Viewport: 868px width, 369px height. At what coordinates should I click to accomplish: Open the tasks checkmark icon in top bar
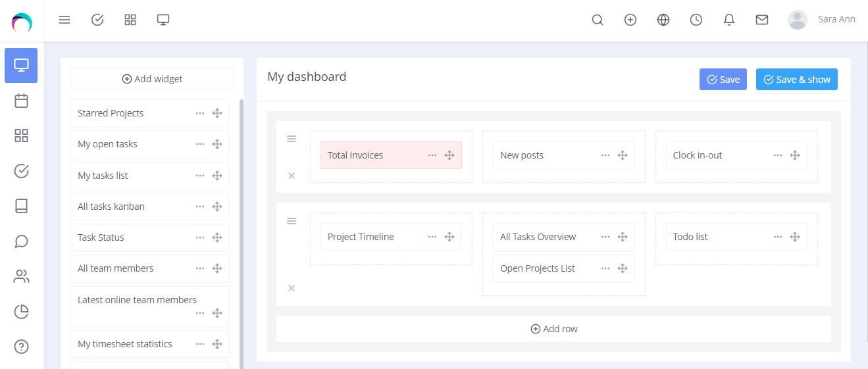coord(97,20)
